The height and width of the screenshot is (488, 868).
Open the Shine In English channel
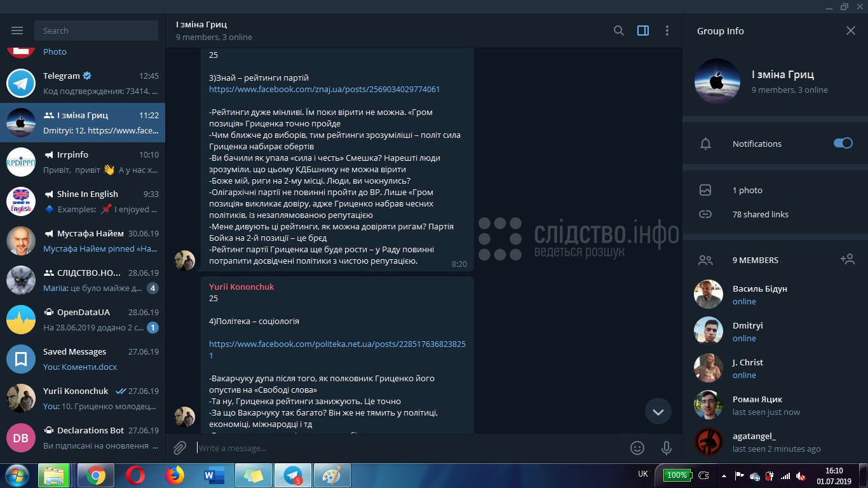tap(83, 201)
